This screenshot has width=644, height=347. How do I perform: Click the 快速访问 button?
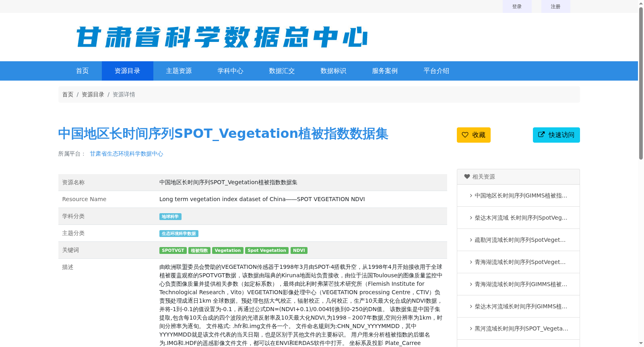[556, 135]
